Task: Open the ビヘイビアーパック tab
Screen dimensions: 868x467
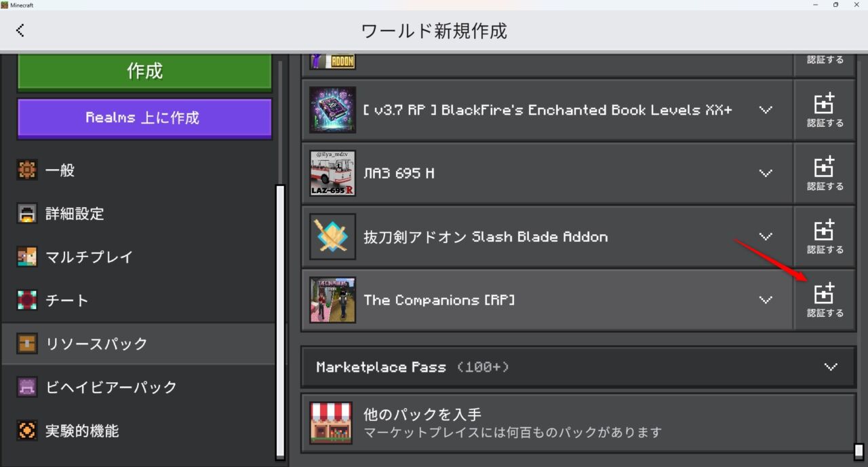Action: pos(138,388)
